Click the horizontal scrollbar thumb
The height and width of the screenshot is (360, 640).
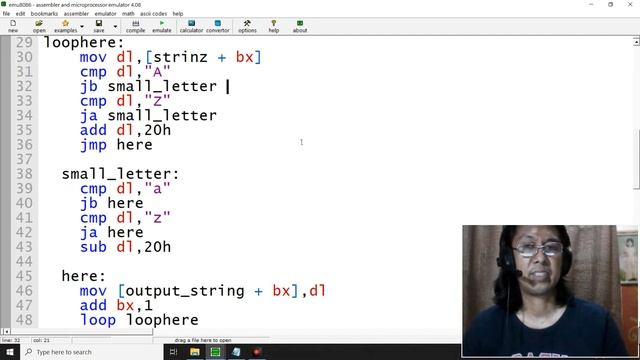82,331
